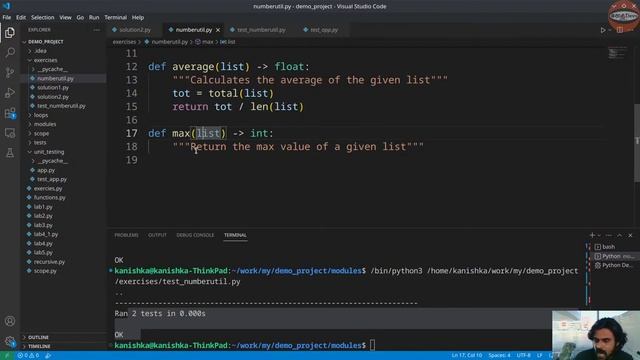Click the editor vertical scrollbar
The width and height of the screenshot is (640, 360).
(637, 143)
